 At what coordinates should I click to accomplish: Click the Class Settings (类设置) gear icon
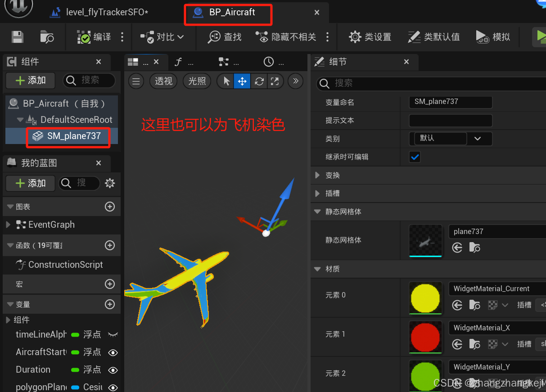pos(355,36)
